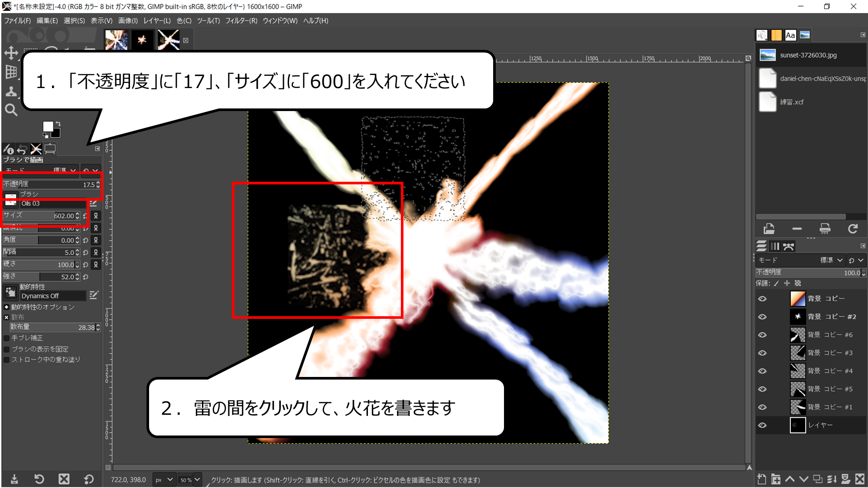Open the unit px dropdown

click(164, 479)
